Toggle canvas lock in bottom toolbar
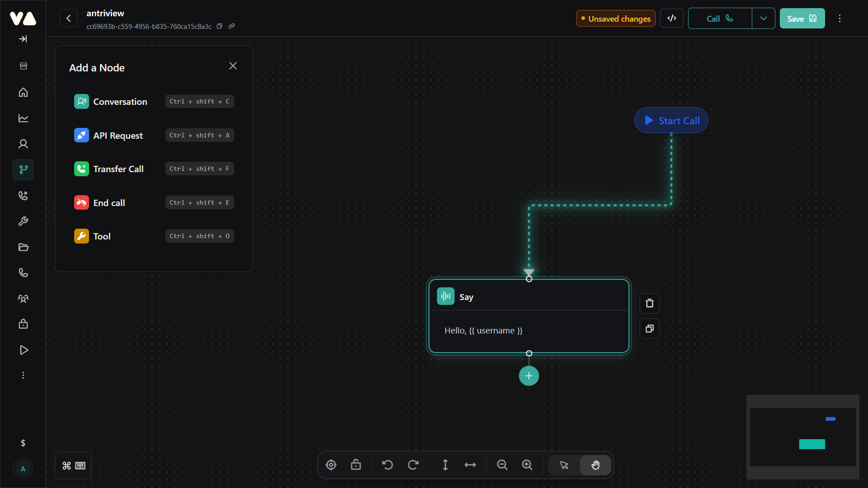Viewport: 868px width, 488px height. click(x=356, y=465)
